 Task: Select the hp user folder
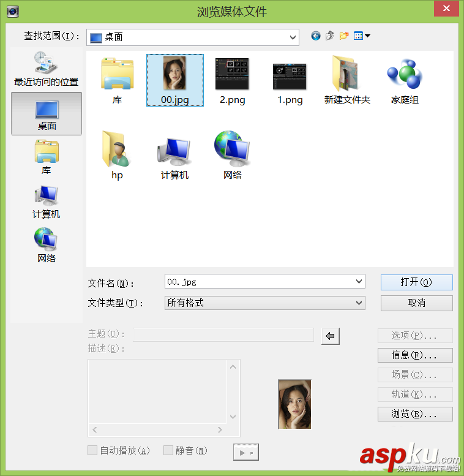coord(117,156)
